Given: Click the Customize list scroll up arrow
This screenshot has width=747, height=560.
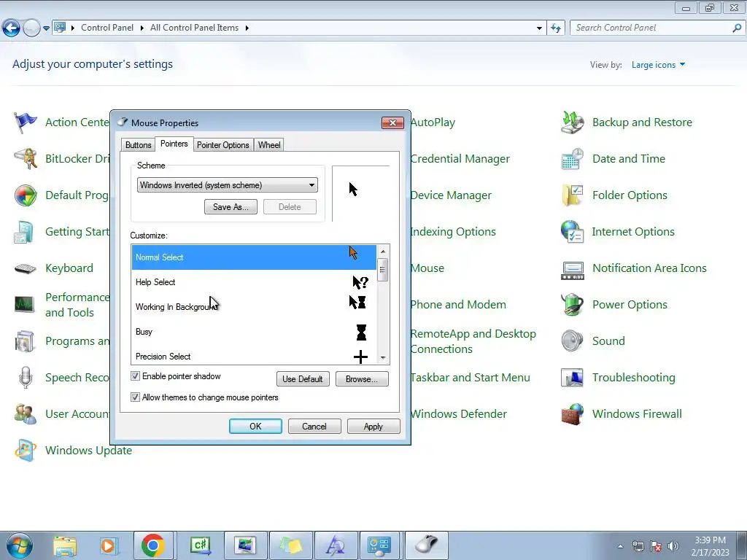Looking at the screenshot, I should point(382,252).
